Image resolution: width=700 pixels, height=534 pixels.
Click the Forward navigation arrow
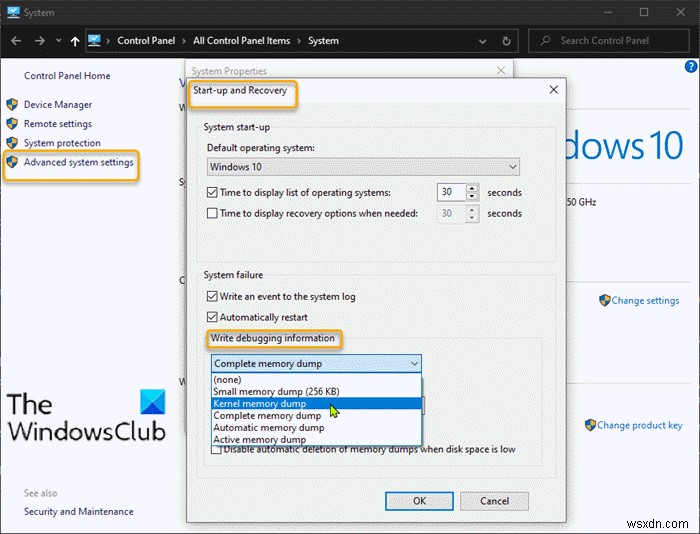pos(40,41)
